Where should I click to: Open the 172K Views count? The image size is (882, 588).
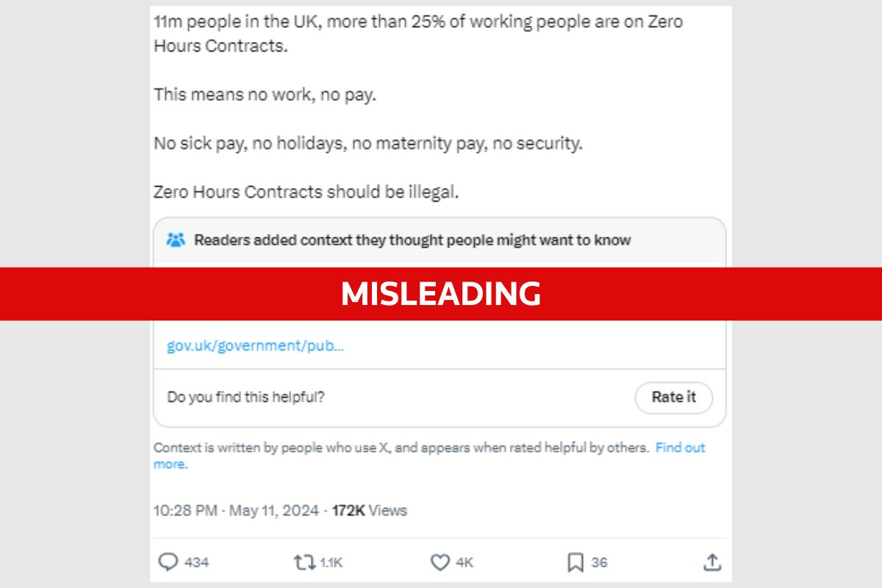pyautogui.click(x=369, y=510)
